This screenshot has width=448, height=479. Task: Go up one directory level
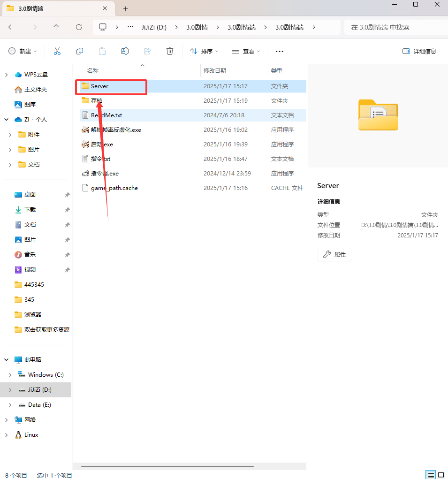56,27
